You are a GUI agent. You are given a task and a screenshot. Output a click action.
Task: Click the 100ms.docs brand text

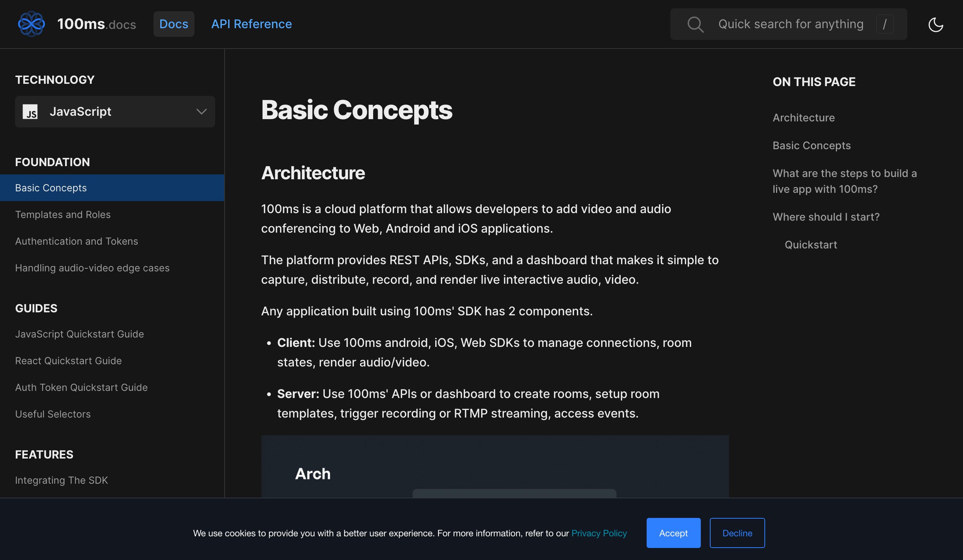click(97, 24)
